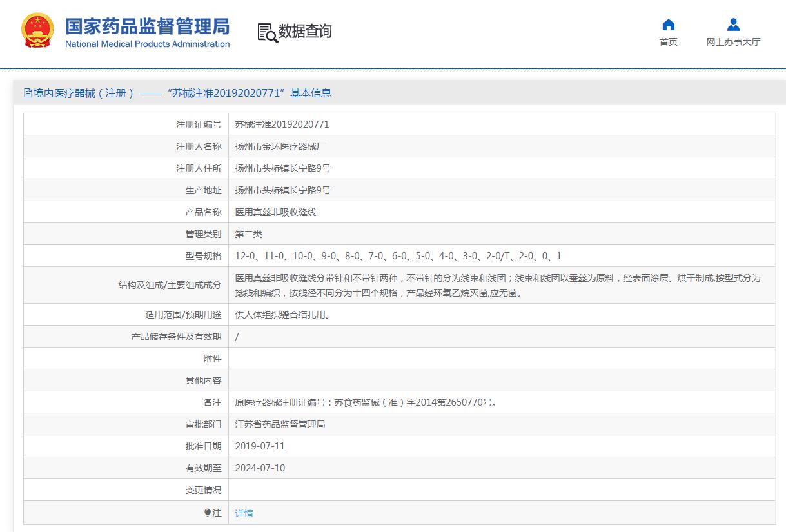
Task: Click the 附件 label cell
Action: coord(126,359)
